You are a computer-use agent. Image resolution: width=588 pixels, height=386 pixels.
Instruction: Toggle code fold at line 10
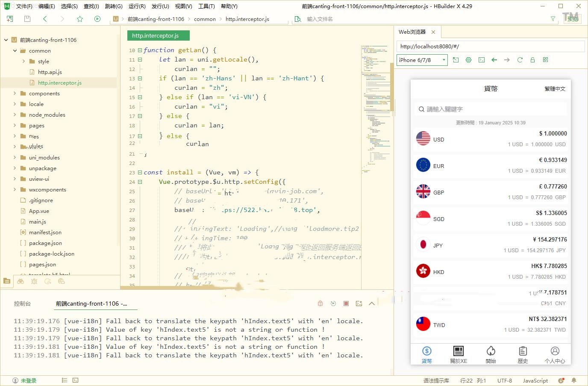[140, 50]
